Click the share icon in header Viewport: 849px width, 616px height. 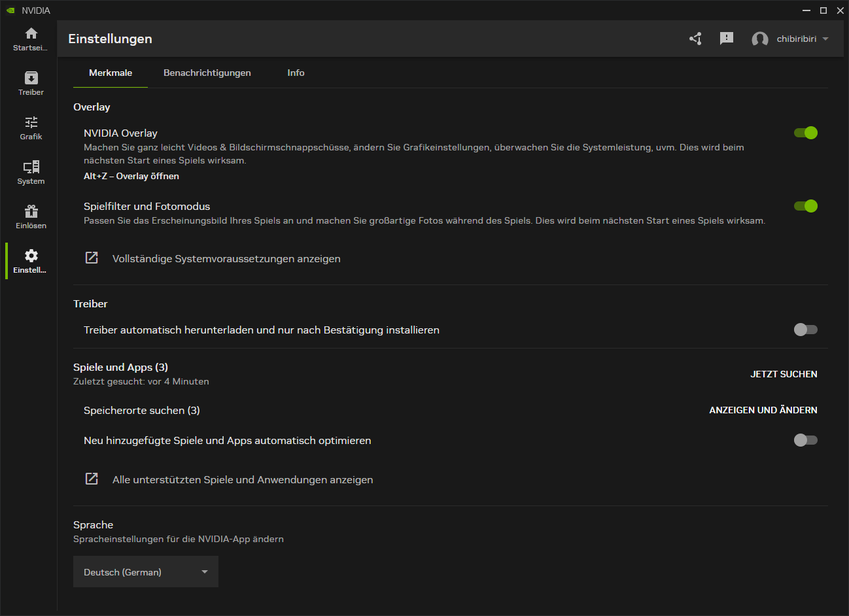(695, 39)
